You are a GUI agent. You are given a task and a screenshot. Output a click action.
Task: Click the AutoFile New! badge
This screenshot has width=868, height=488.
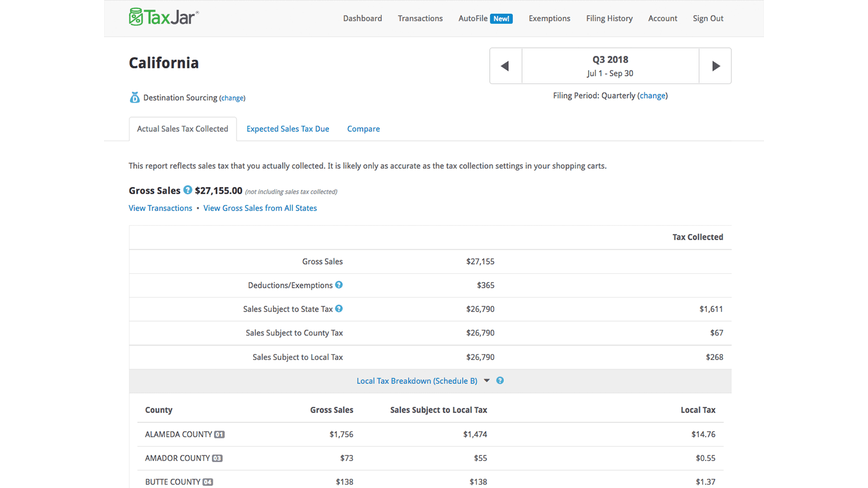pos(501,18)
